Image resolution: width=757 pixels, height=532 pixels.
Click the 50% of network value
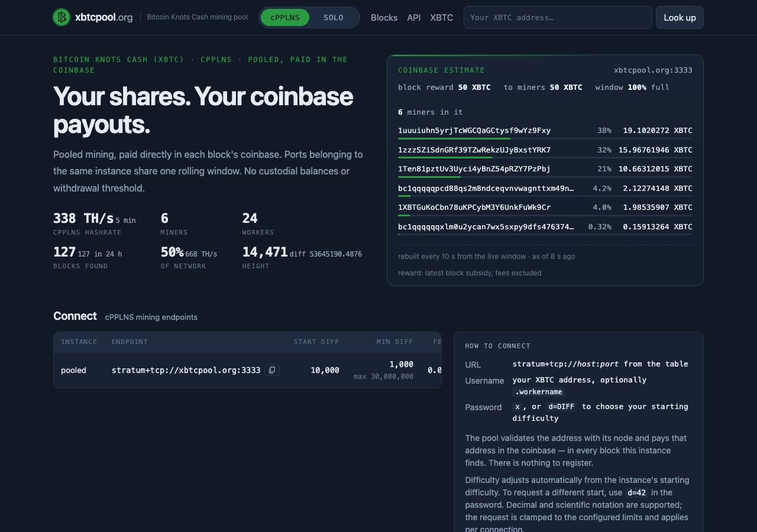[x=172, y=252]
